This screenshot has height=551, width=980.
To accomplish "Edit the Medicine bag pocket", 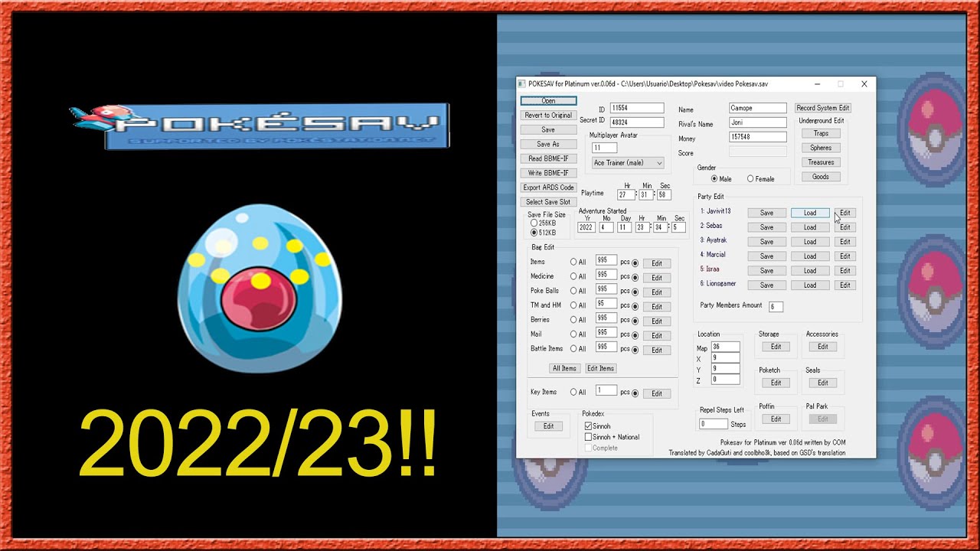I will click(x=657, y=278).
